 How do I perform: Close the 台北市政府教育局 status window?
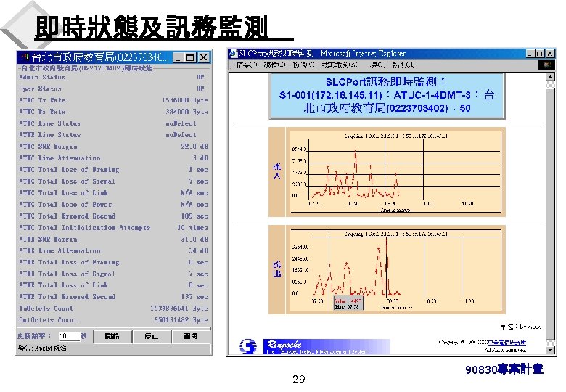203,57
